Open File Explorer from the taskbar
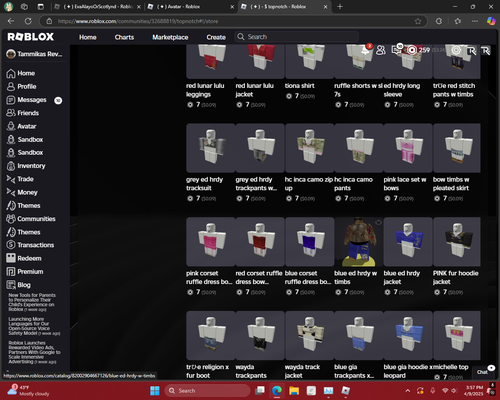500x400 pixels. (294, 390)
